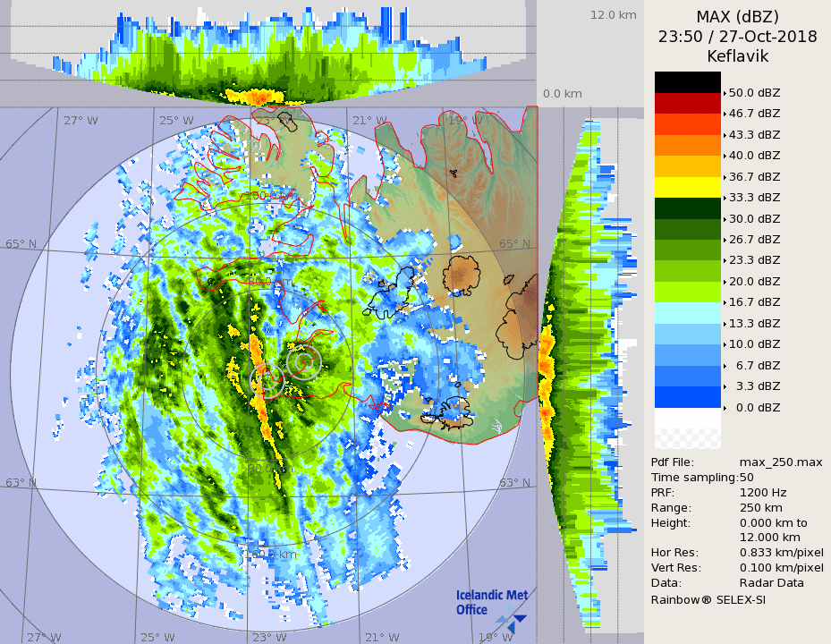831x644 pixels.
Task: Click the 1200 Hz PRF value
Action: [x=763, y=492]
